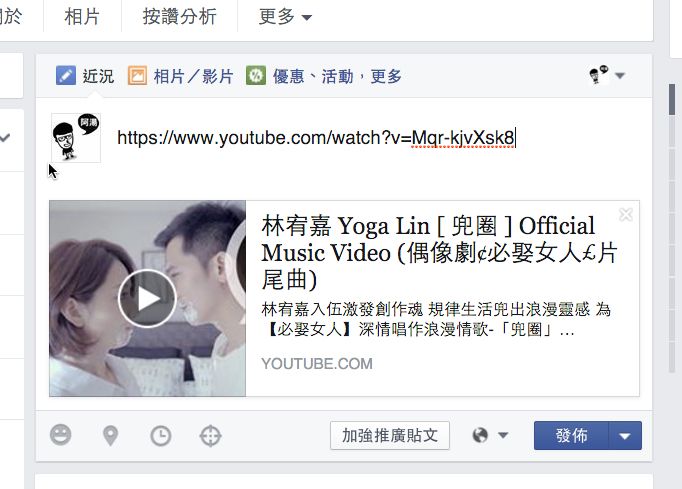Image resolution: width=682 pixels, height=489 pixels.
Task: Click the emoji feeling icon in the composer
Action: point(60,435)
